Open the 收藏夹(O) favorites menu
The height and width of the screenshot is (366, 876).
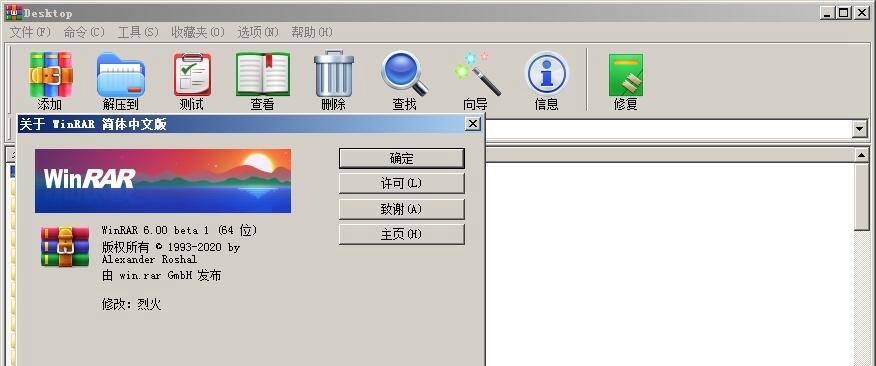tap(198, 32)
